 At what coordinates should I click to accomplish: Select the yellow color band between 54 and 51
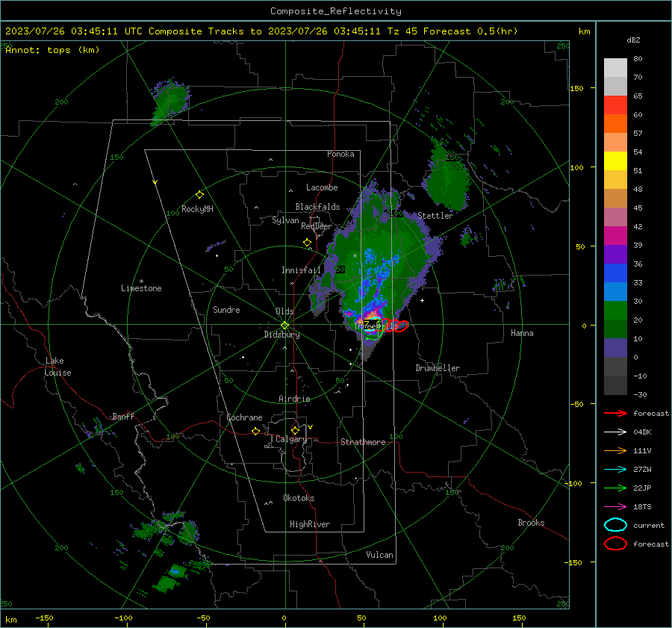point(615,161)
